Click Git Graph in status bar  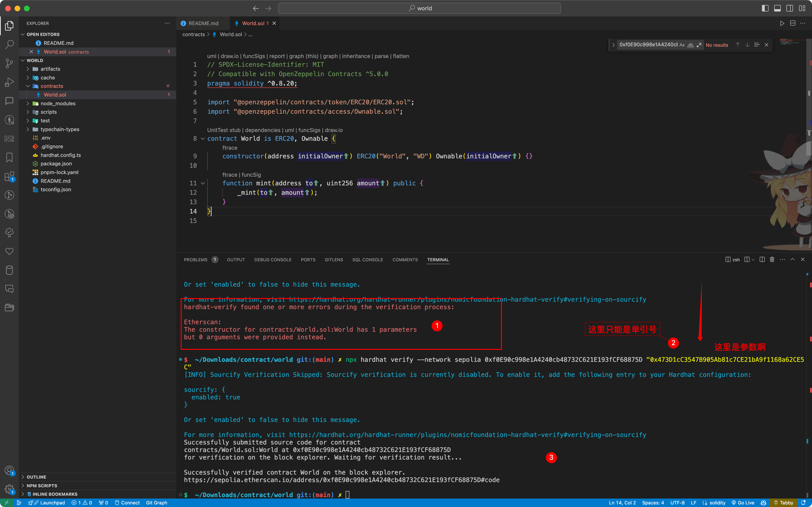pyautogui.click(x=156, y=503)
